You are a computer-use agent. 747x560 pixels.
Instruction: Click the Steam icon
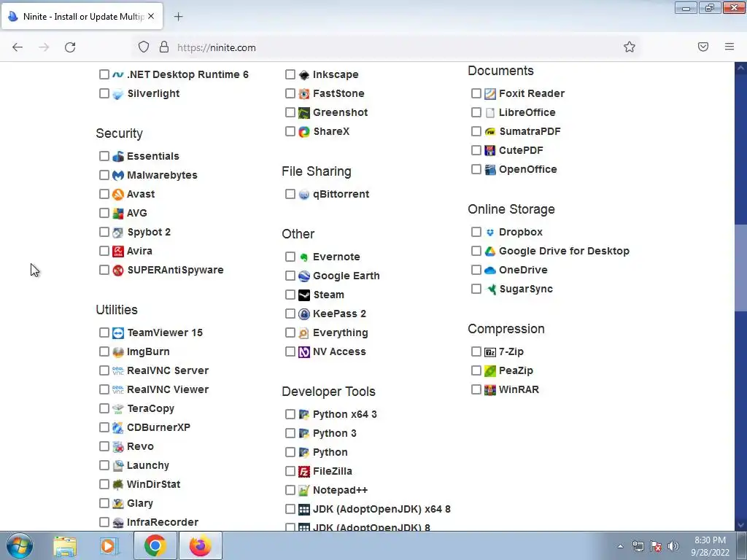point(304,295)
